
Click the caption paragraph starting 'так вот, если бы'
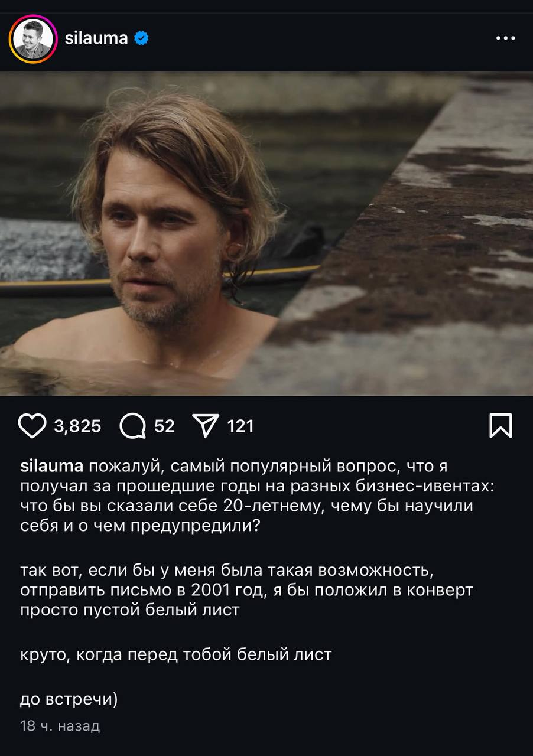pyautogui.click(x=247, y=591)
